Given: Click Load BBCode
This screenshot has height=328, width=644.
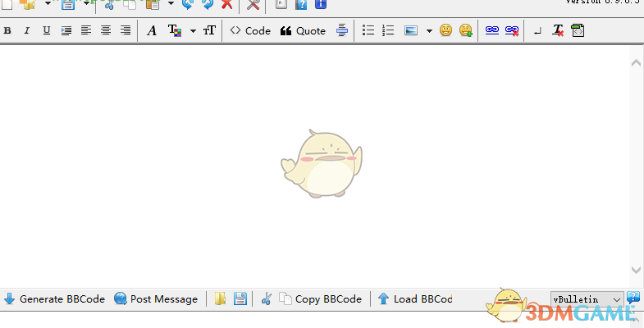Looking at the screenshot, I should click(415, 298).
